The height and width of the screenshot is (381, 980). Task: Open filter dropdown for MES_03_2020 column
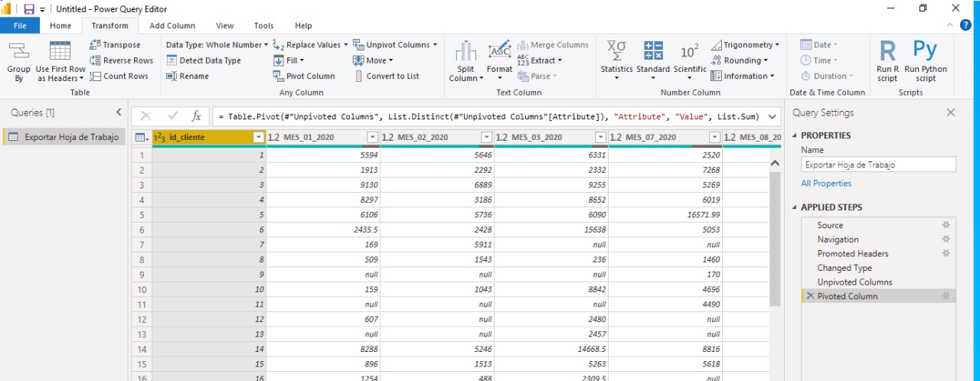click(x=600, y=138)
